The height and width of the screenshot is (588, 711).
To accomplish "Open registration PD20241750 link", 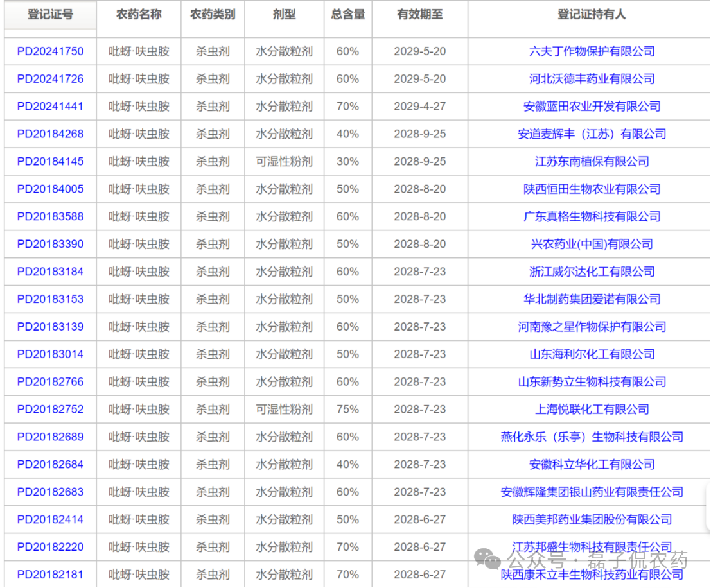I will (x=50, y=51).
